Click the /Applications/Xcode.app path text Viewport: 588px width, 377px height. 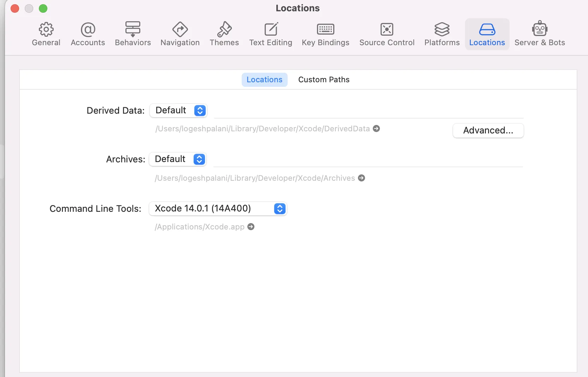click(x=200, y=227)
